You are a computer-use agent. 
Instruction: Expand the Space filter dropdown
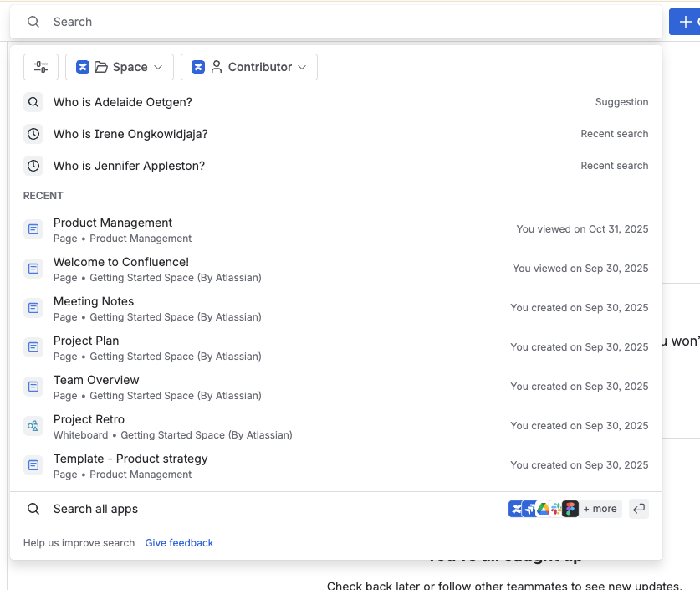[120, 67]
